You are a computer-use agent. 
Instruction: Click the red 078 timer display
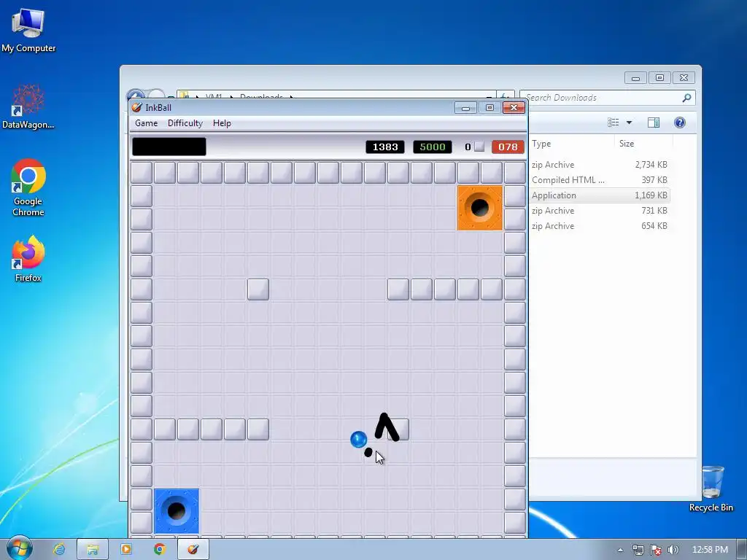(508, 147)
